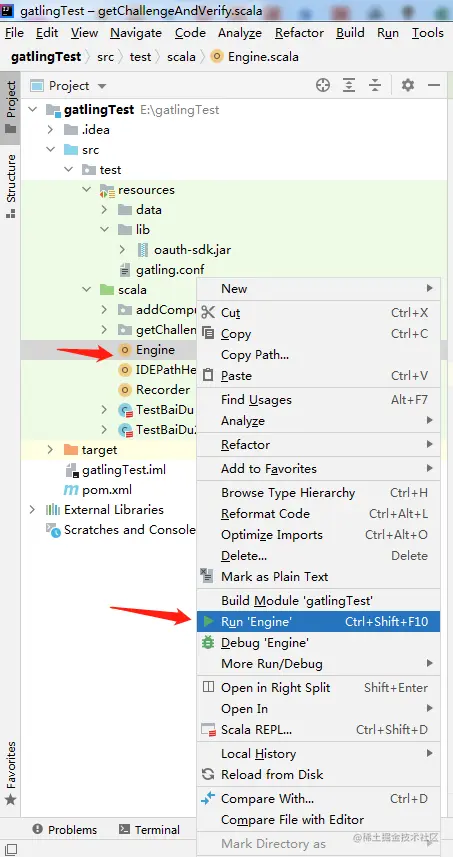Collapse the resources folder

pos(87,190)
